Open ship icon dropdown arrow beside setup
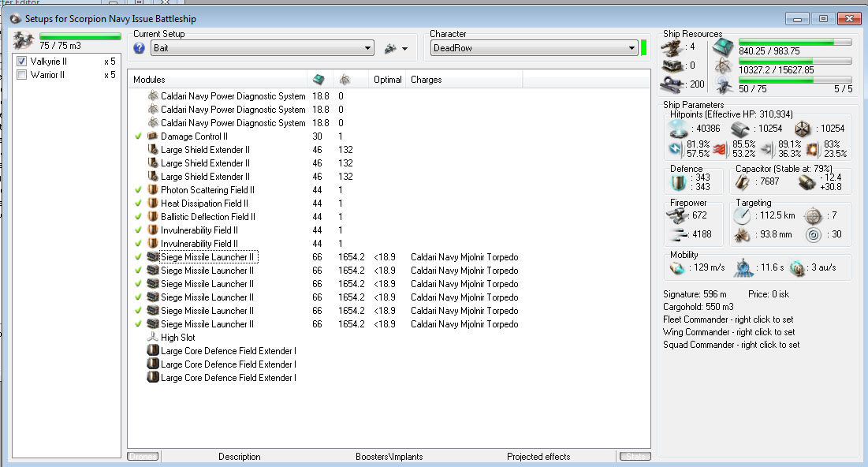 point(404,49)
